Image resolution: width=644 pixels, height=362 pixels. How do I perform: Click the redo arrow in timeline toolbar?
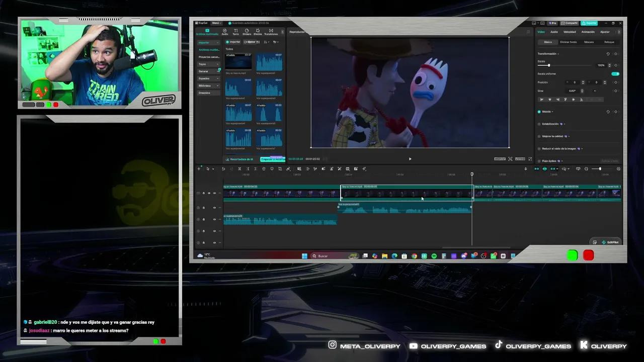tap(231, 169)
